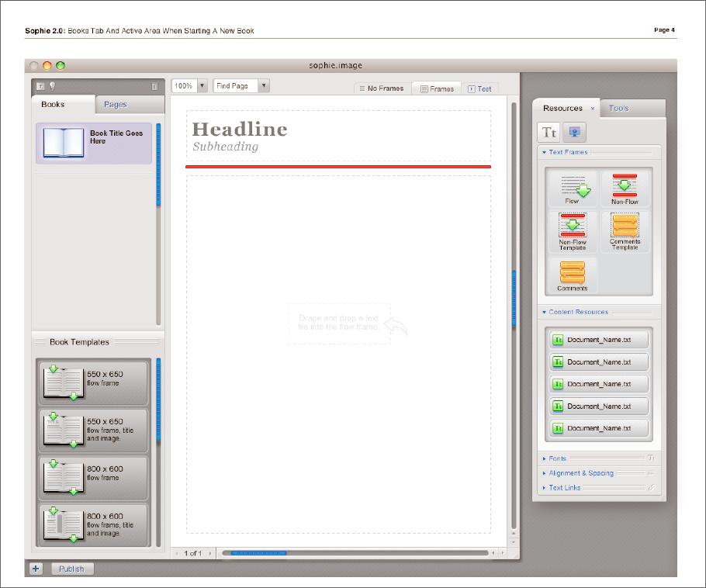
Task: Click the Book Templates blue scrollbar thumb
Action: click(x=158, y=399)
